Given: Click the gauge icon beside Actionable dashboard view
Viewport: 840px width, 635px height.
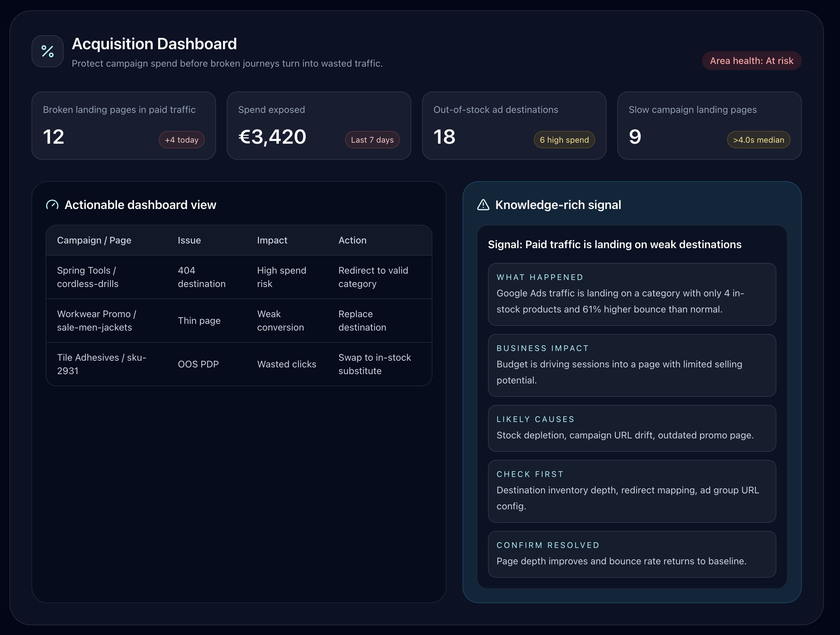Looking at the screenshot, I should (52, 205).
